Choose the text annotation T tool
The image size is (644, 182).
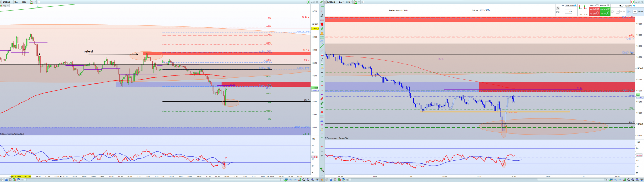tap(322, 42)
